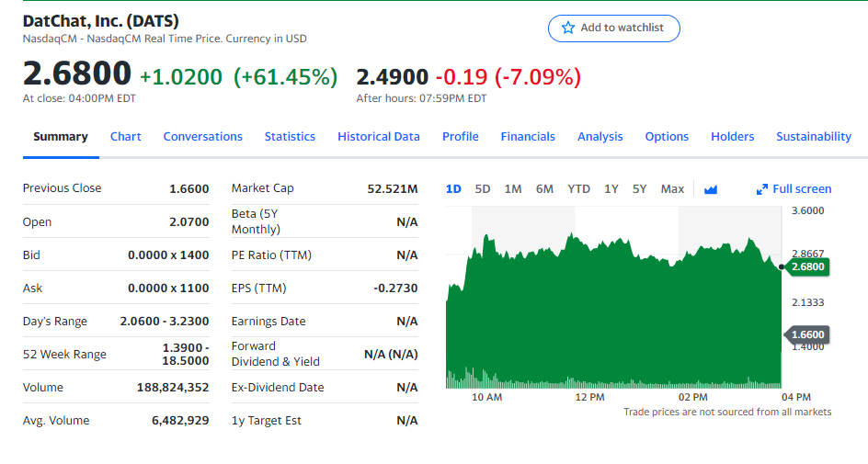Click the 'Trade prices are not sourced' disclaimer
This screenshot has height=464, width=868.
tap(727, 412)
